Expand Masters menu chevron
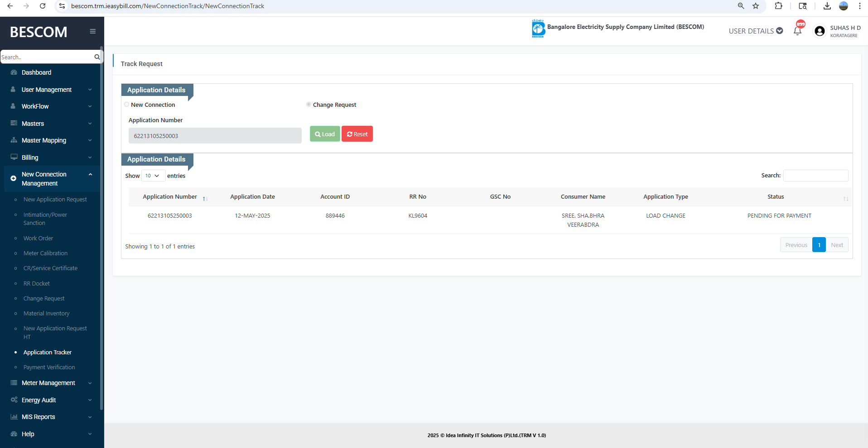 [90, 124]
